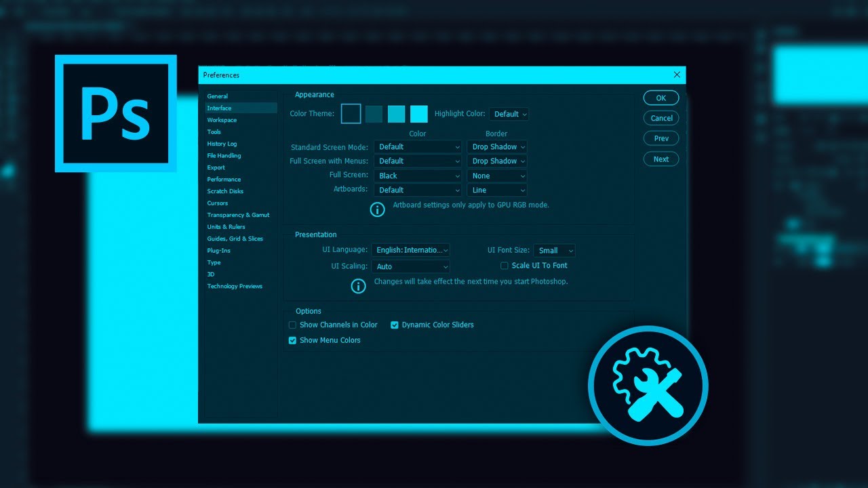Screen dimensions: 868x488
Task: Open the UI Font Size dropdown
Action: pos(555,251)
